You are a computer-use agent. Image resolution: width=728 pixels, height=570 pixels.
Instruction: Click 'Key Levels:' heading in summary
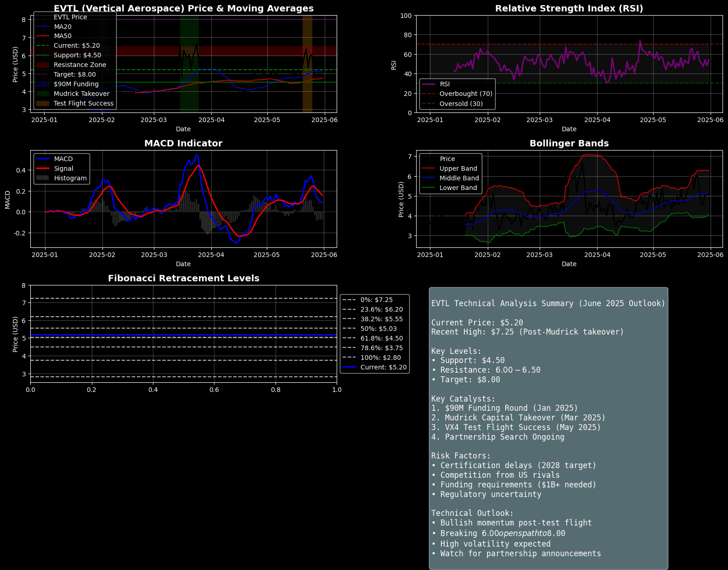[x=457, y=351]
